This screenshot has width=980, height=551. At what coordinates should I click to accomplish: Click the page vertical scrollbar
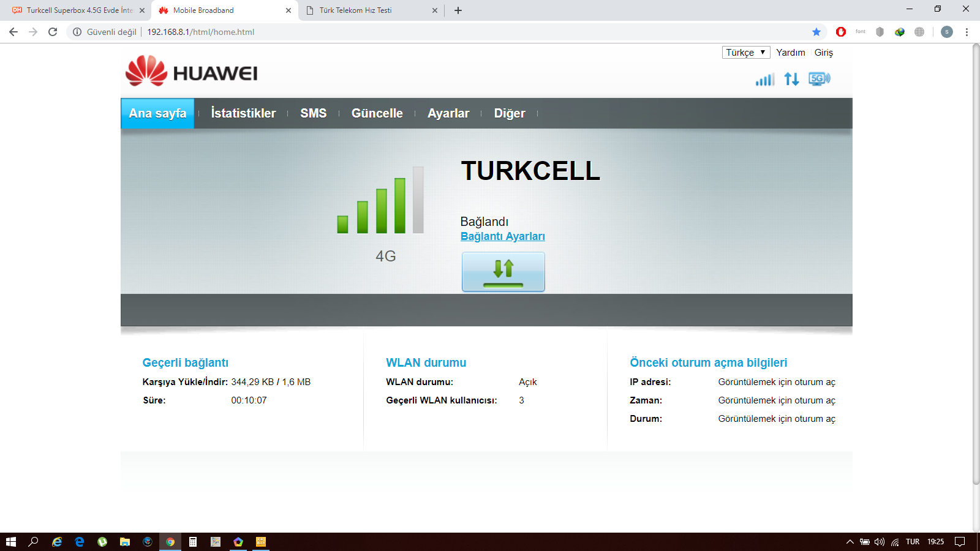[976, 264]
